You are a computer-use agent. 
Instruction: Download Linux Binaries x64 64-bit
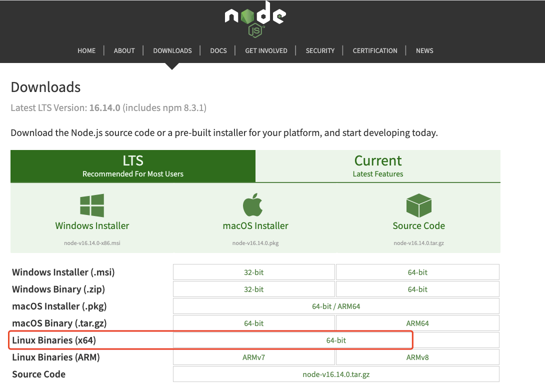[336, 340]
